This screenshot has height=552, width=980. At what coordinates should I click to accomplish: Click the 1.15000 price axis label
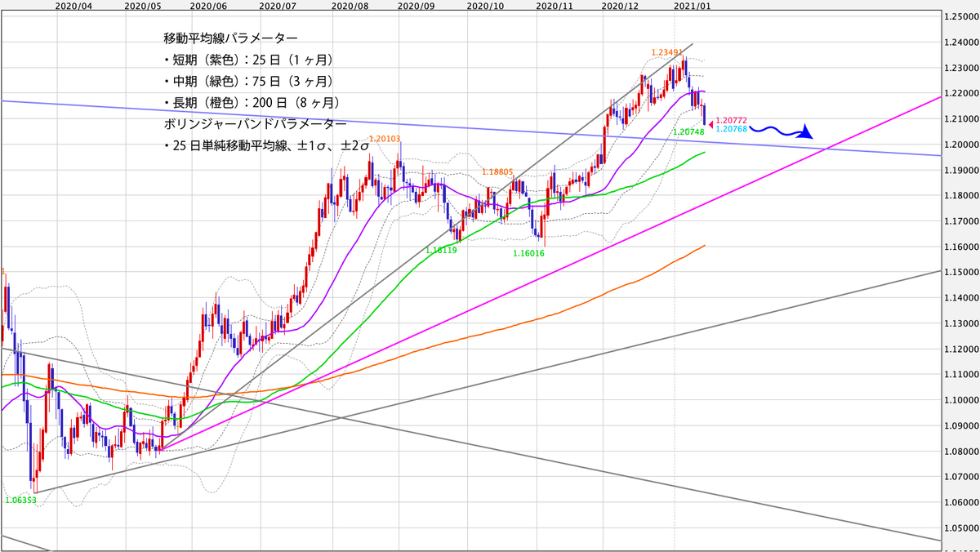(x=960, y=272)
